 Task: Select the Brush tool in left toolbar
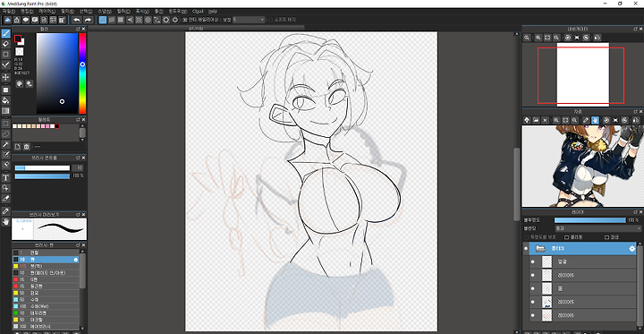coord(5,33)
